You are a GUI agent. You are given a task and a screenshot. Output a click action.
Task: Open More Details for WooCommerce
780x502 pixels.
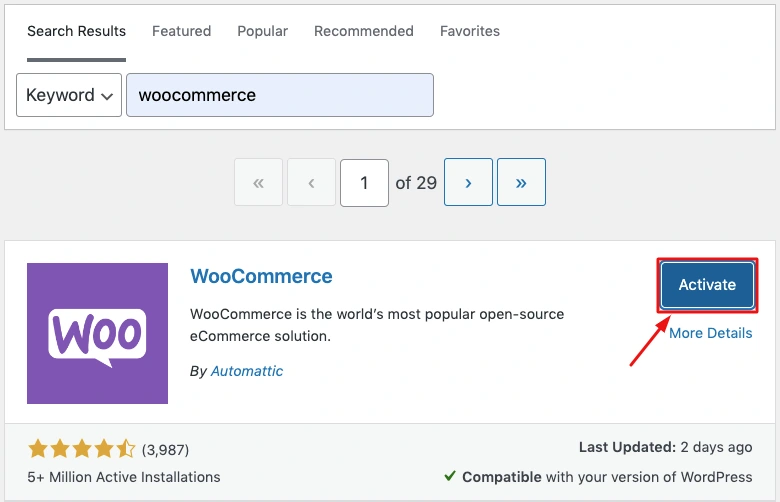point(710,333)
